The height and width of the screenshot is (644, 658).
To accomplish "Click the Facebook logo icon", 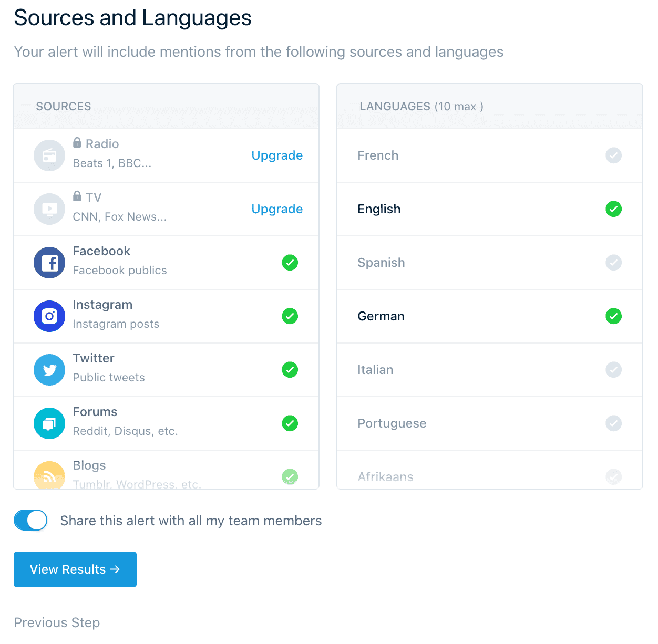I will click(x=49, y=263).
